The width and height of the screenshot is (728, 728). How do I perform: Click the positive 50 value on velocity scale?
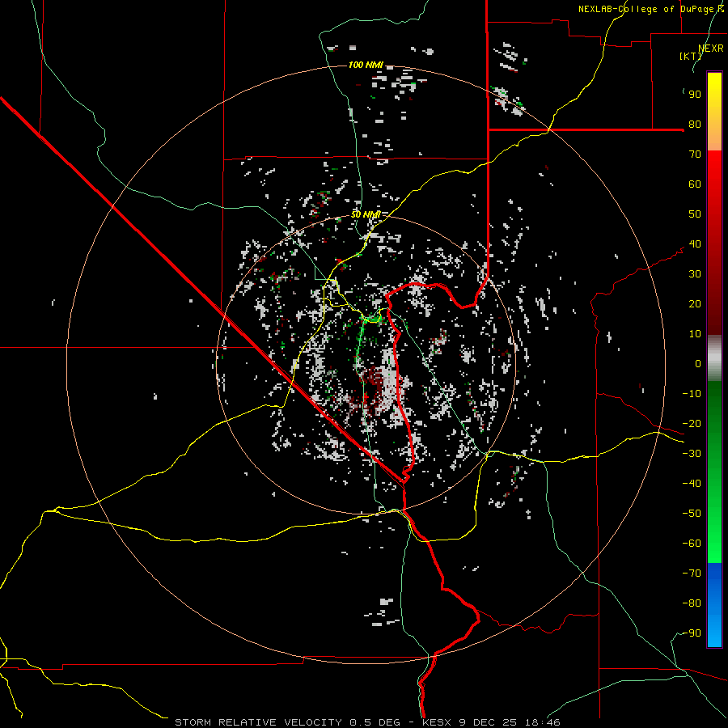point(695,214)
